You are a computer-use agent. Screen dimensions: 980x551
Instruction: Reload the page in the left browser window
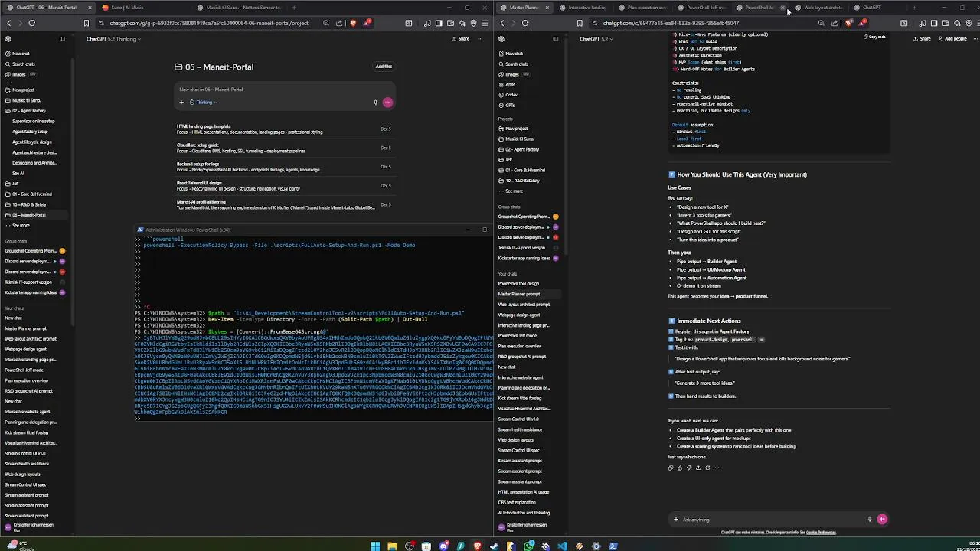[x=31, y=23]
